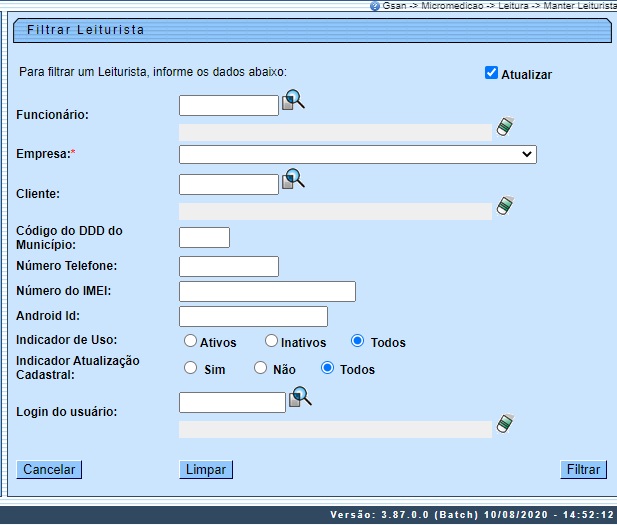Viewport: 617px width, 525px height.
Task: Focus the Cliente code input field
Action: tap(229, 185)
